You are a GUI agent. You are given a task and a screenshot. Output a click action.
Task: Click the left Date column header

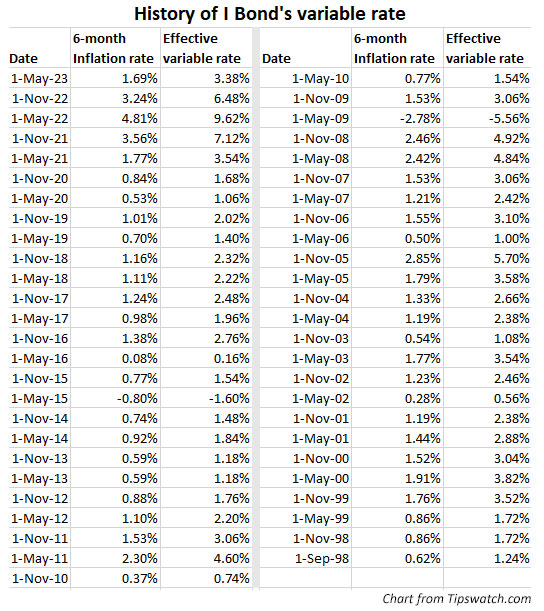(x=23, y=58)
